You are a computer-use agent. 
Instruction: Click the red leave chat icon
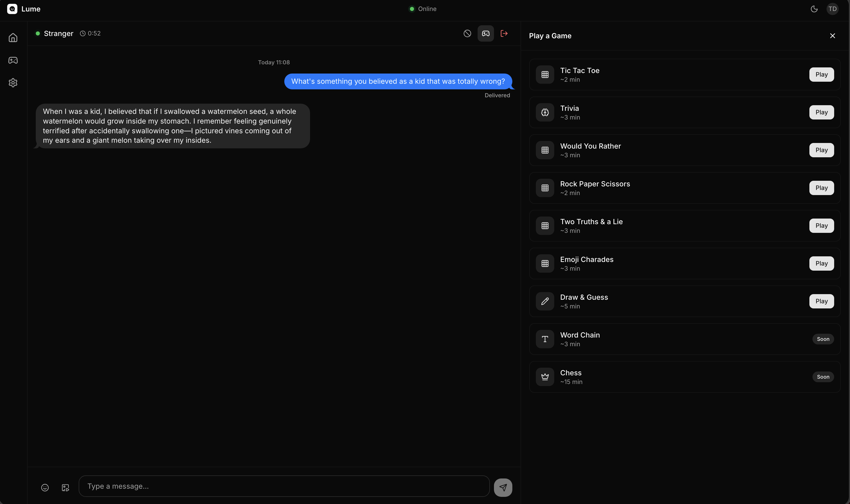coord(504,33)
